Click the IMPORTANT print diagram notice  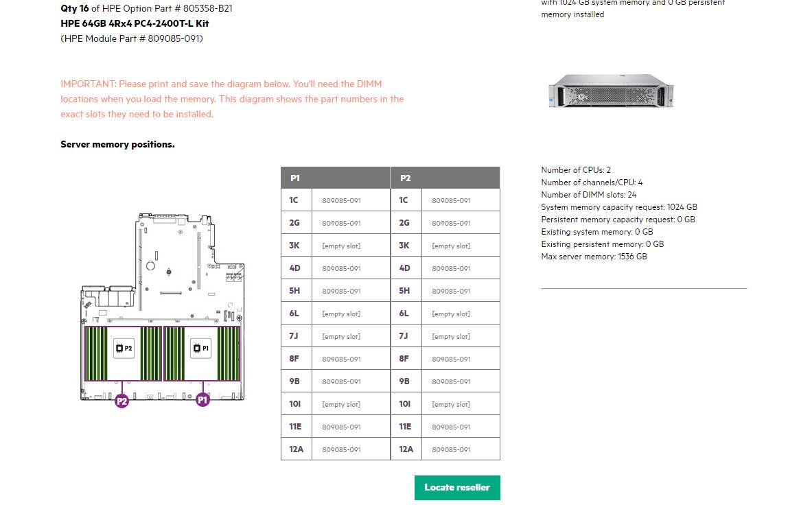tap(232, 99)
